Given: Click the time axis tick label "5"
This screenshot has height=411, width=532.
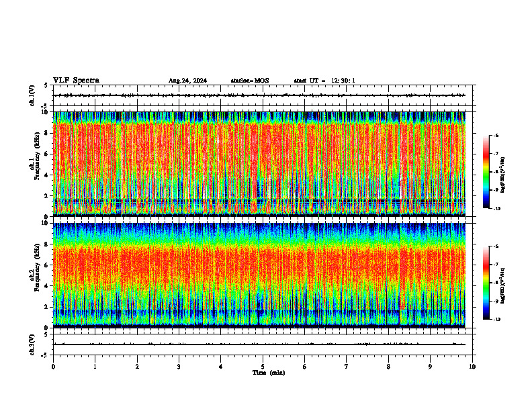Looking at the screenshot, I should (x=263, y=367).
